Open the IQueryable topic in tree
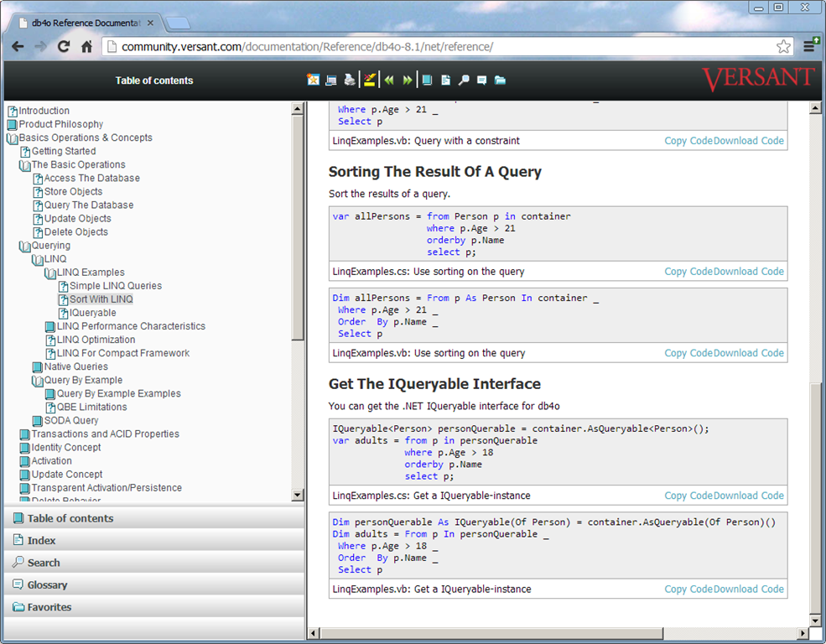This screenshot has width=826, height=644. pyautogui.click(x=93, y=313)
